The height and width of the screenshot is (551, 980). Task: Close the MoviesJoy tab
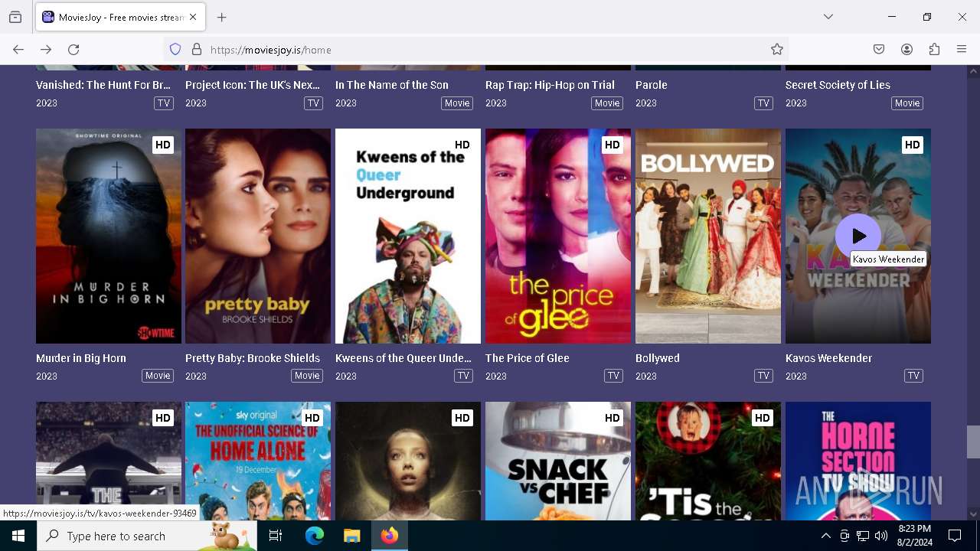coord(193,17)
